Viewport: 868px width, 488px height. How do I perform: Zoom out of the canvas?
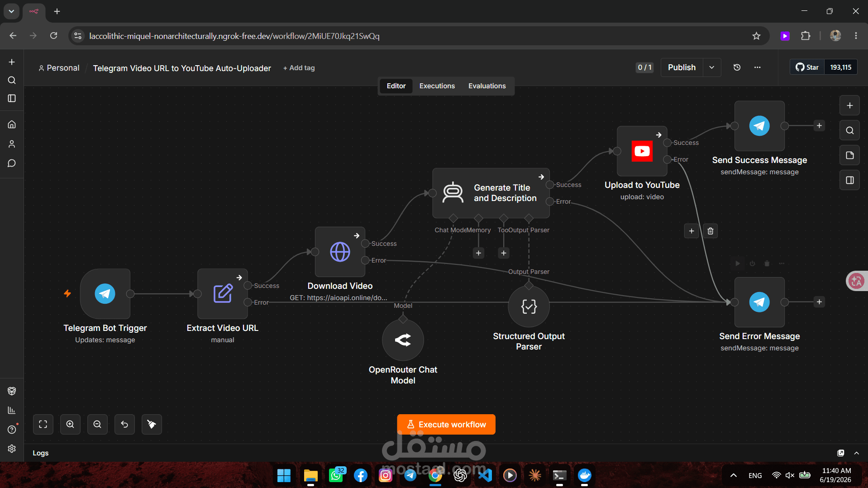point(97,425)
